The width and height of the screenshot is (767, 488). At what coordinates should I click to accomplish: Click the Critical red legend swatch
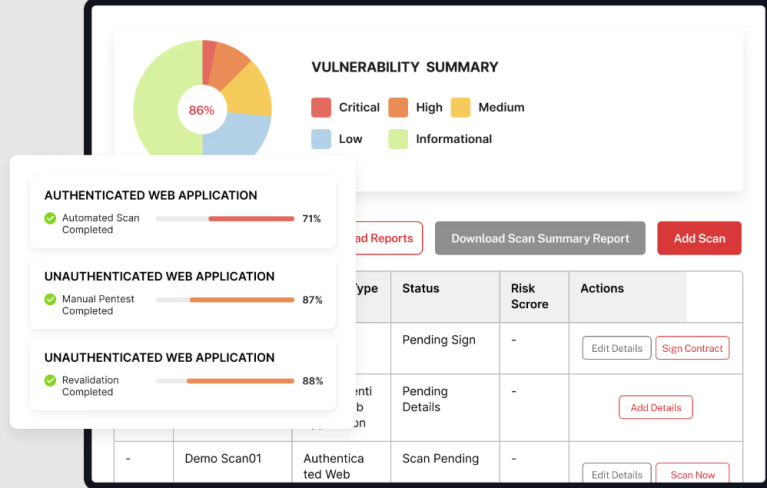[x=321, y=108]
